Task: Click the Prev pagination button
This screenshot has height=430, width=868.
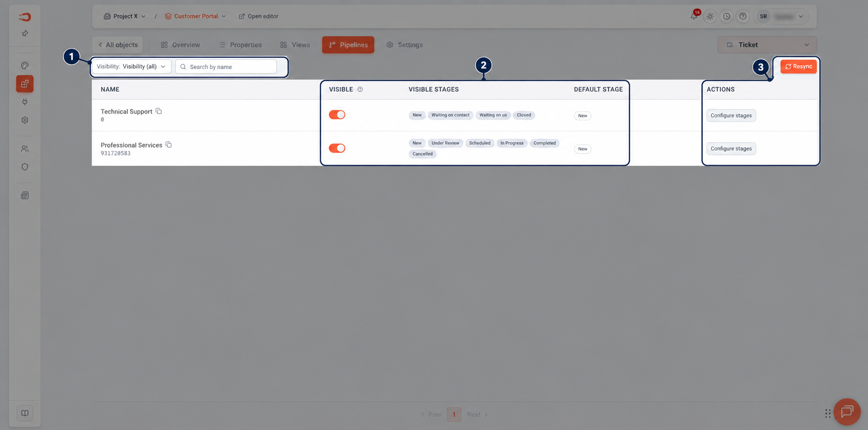Action: click(431, 414)
